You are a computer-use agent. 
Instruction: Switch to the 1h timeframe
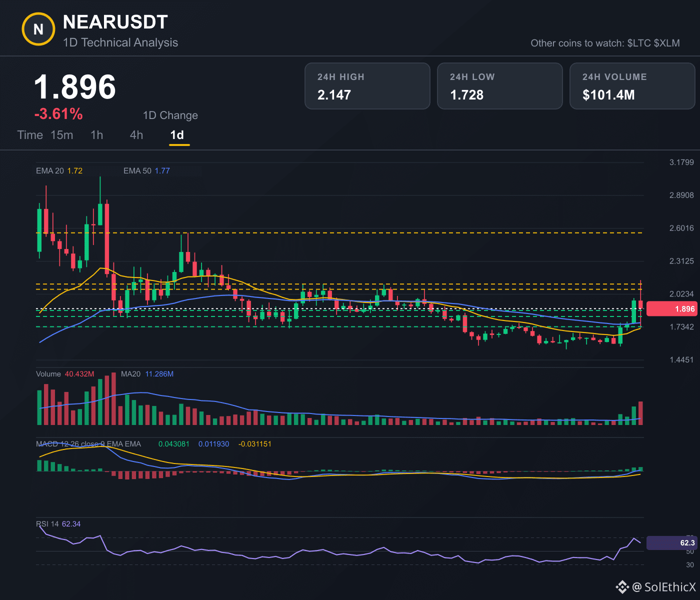pyautogui.click(x=97, y=135)
